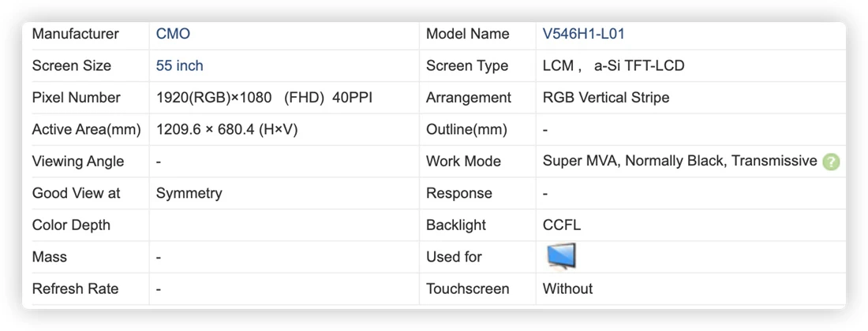Click the 'Pixel Number' label
The image size is (868, 331).
coord(76,98)
